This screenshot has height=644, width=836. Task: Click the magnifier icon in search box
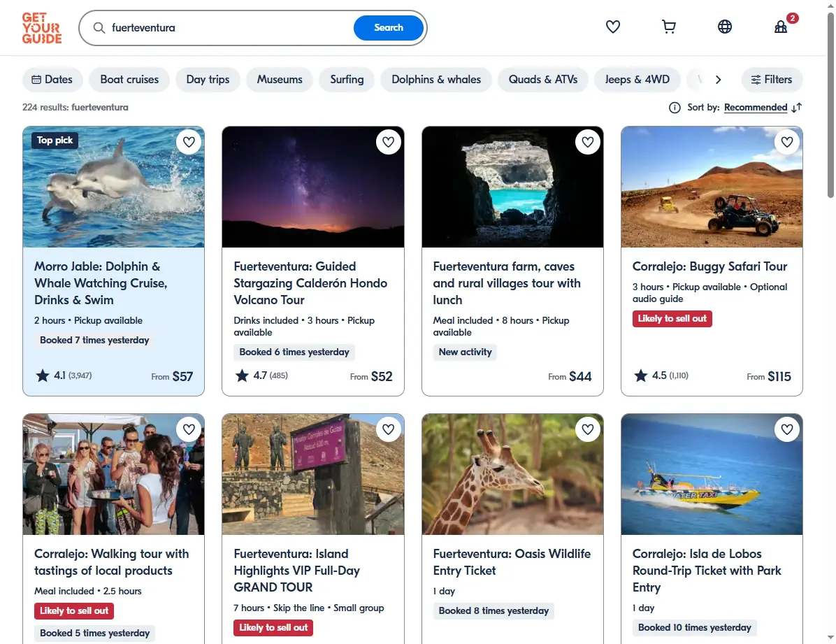[x=99, y=28]
